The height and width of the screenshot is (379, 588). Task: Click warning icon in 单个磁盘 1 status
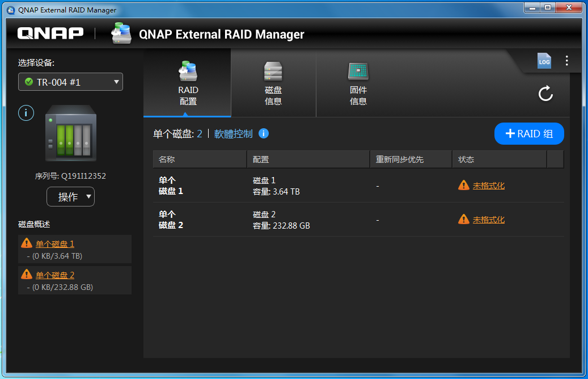point(463,186)
